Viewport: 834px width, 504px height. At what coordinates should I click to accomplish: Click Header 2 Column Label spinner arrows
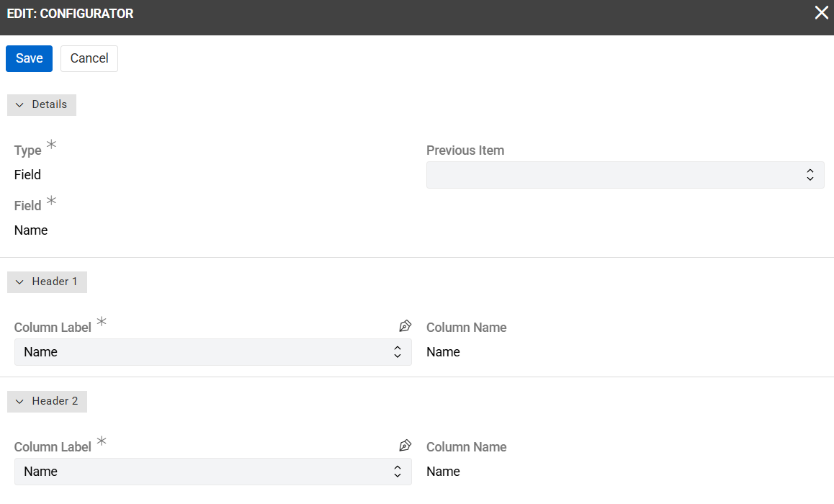coord(398,472)
